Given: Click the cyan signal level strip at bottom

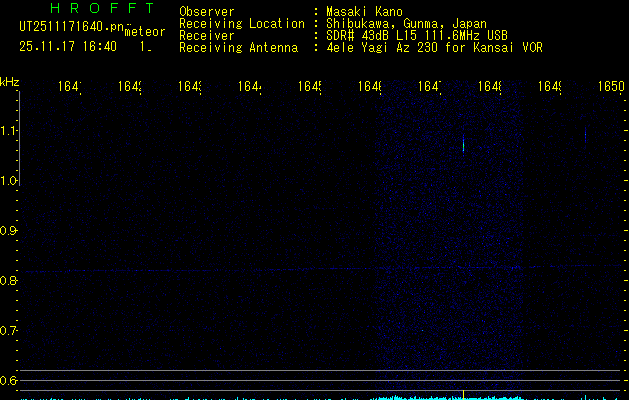Looking at the screenshot, I should 321,398.
